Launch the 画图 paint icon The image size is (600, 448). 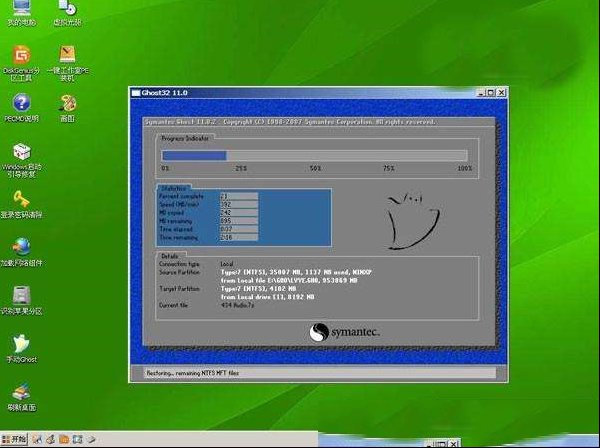67,108
